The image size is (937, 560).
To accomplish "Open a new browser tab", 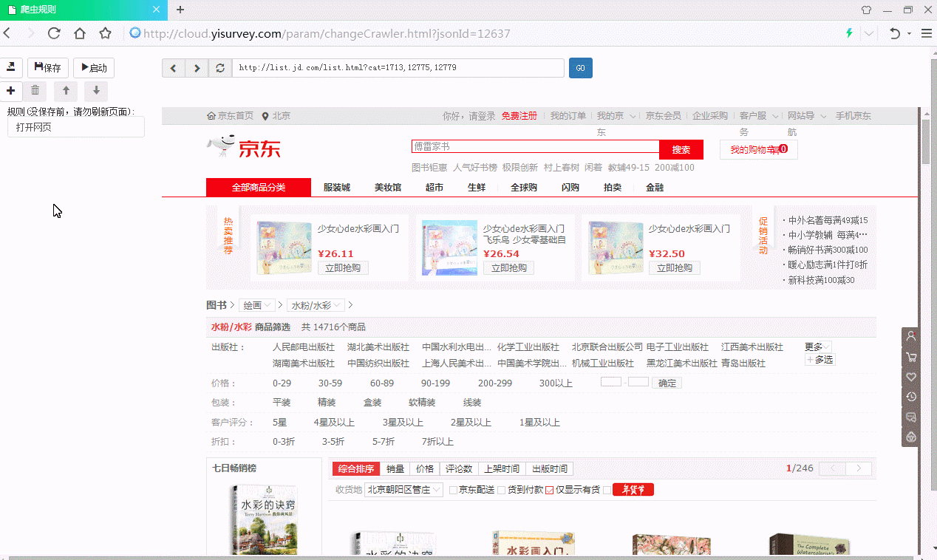I will tap(180, 10).
